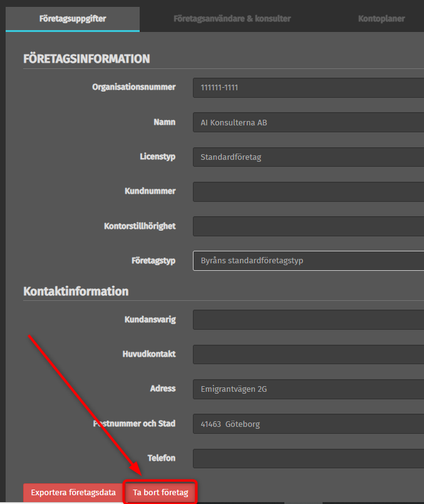Switch to the Företagsuppgifter tab
Viewport: 424px width, 504px height.
pos(73,19)
